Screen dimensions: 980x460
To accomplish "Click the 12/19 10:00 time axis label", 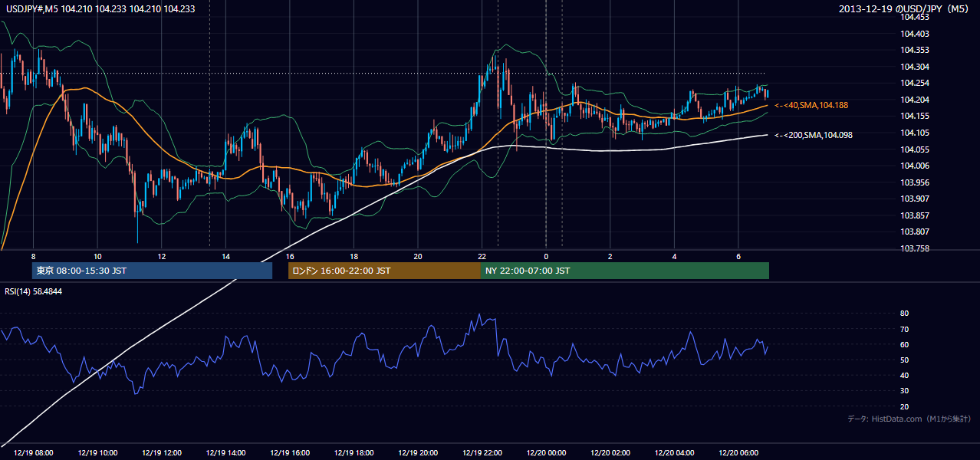I will pyautogui.click(x=97, y=453).
